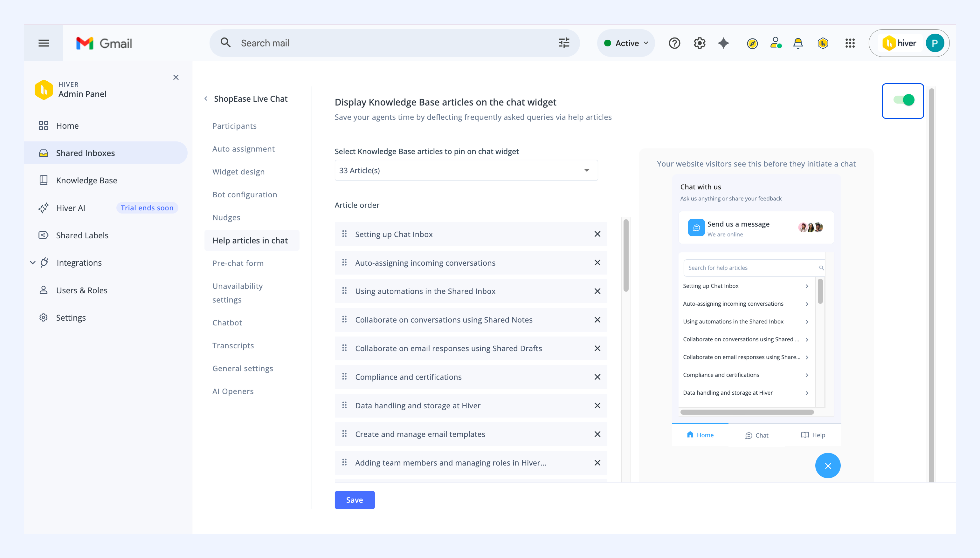
Task: Open Compliance and certifications in widget preview
Action: (746, 375)
